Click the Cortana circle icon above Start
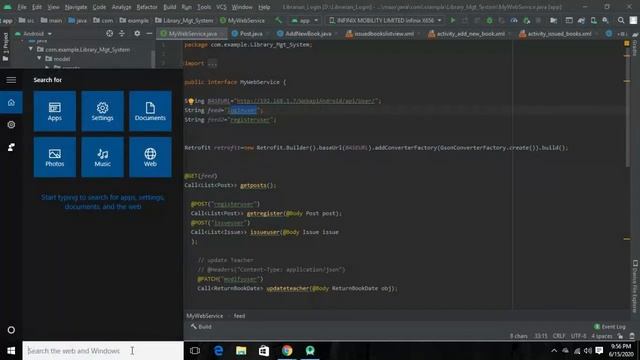Image resolution: width=640 pixels, height=360 pixels. click(x=11, y=330)
